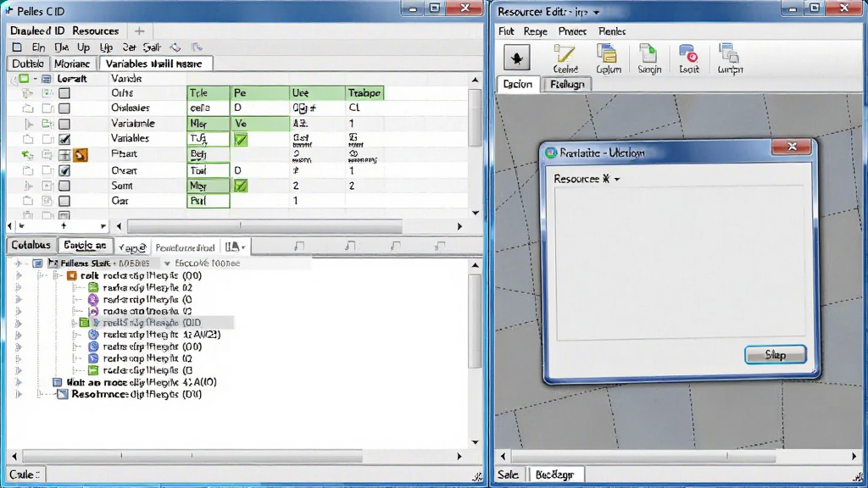
Task: Check the box in the Onleaies row
Action: [64, 108]
